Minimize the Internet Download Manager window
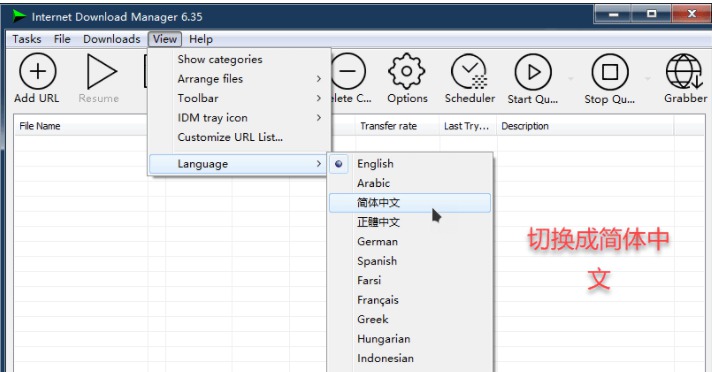712x372 pixels. point(613,14)
